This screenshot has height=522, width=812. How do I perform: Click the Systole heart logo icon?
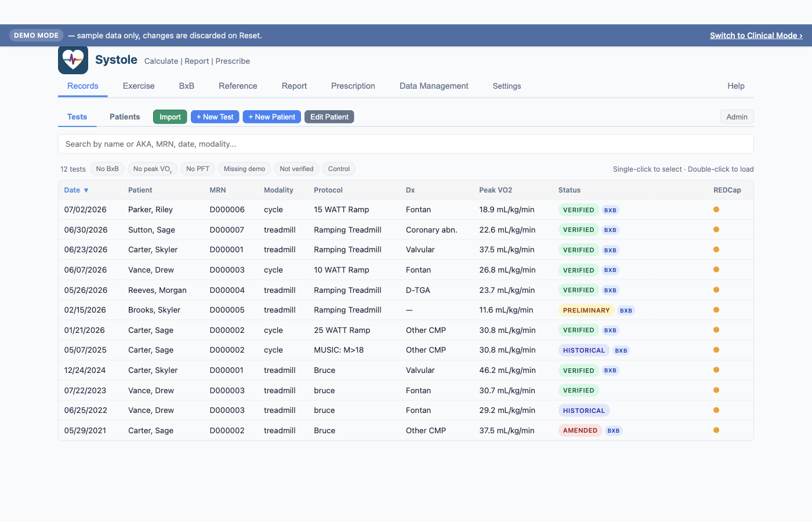(x=73, y=60)
